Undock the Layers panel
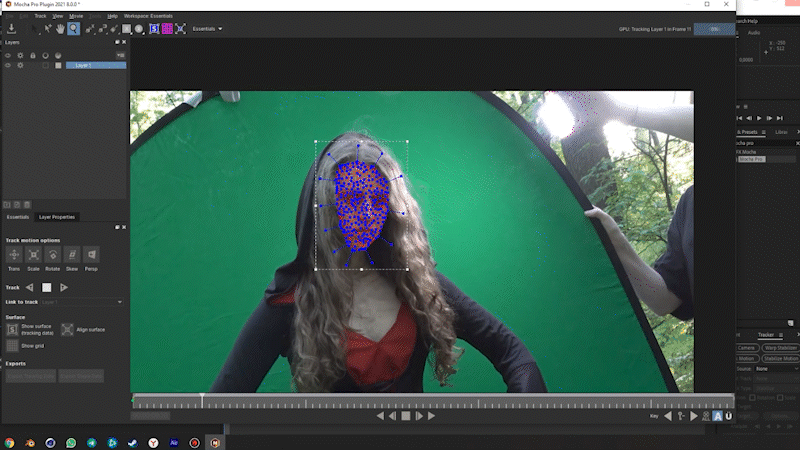The image size is (800, 450). coord(117,42)
